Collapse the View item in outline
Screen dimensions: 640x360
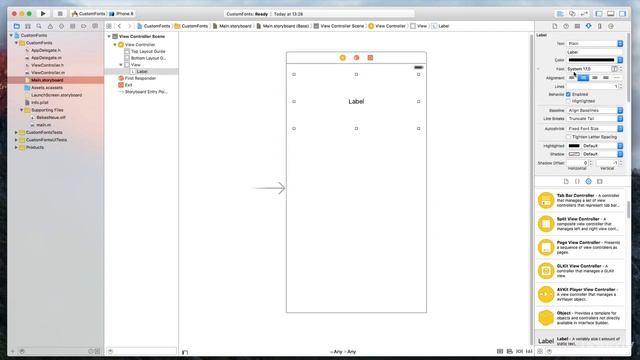(x=121, y=64)
